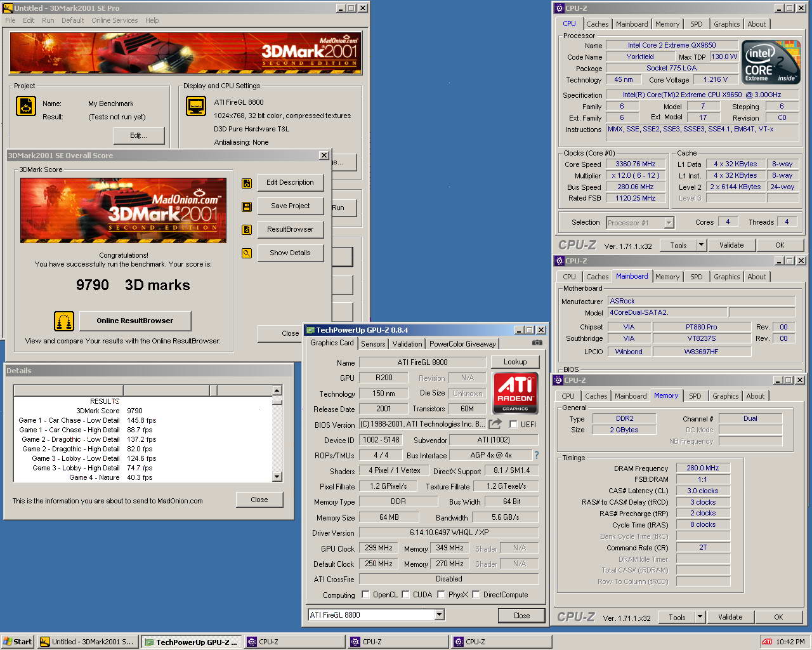Screen dimensions: 812x650
Task: Open the ATI FireGL 8800 GPU dropdown
Action: 440,614
